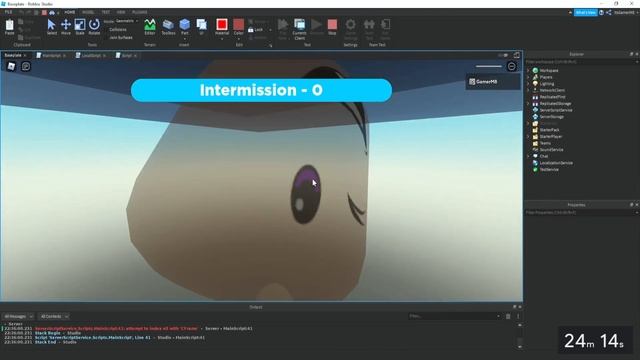Viewport: 640px width, 360px height.
Task: Select LocalizationService in Explorer
Action: [556, 163]
